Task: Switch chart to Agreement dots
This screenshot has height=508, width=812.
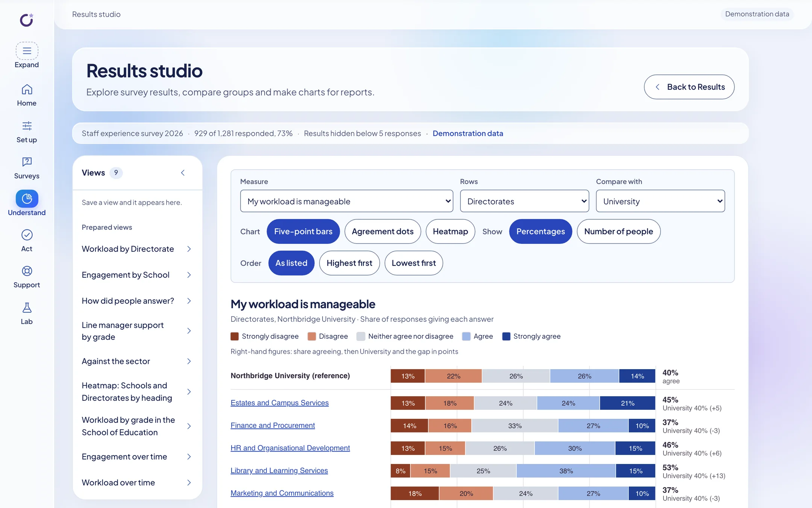Action: click(382, 231)
